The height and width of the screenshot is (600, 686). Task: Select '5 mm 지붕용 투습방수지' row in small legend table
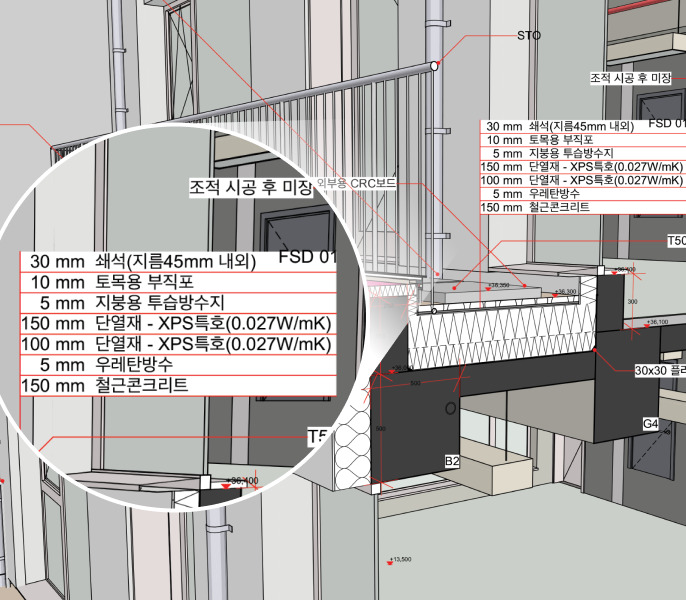pyautogui.click(x=583, y=154)
